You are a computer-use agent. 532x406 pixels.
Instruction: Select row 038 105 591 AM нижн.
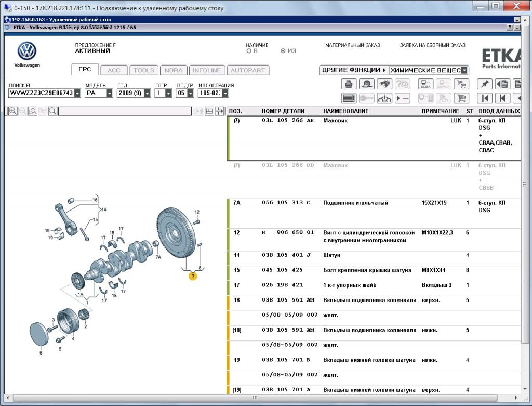[374, 333]
